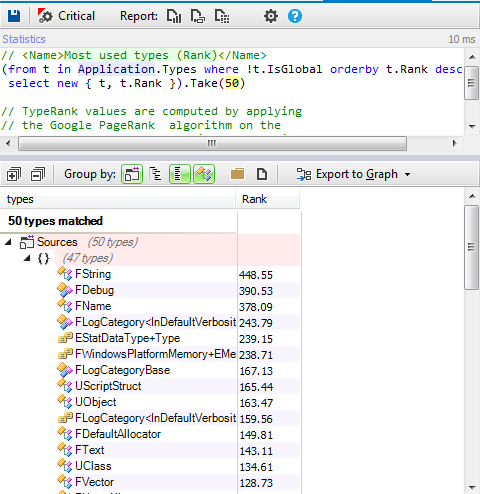Collapse the 47 types namespace node
Screen dimensions: 480x494
tap(27, 258)
